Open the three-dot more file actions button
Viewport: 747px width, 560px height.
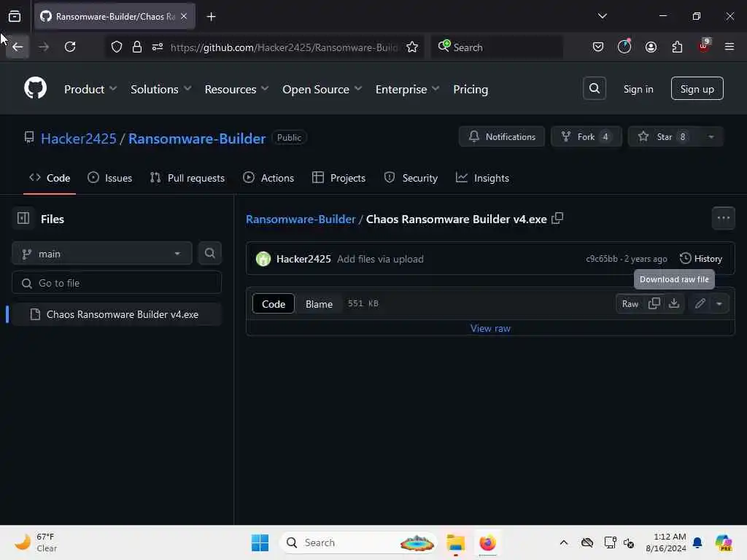[x=723, y=218]
